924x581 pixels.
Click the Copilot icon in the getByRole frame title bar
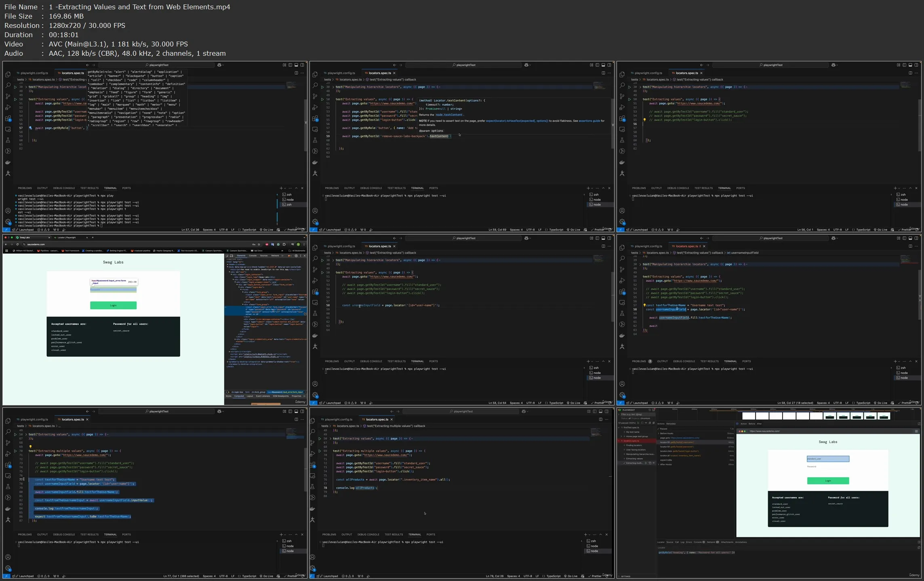pyautogui.click(x=219, y=65)
